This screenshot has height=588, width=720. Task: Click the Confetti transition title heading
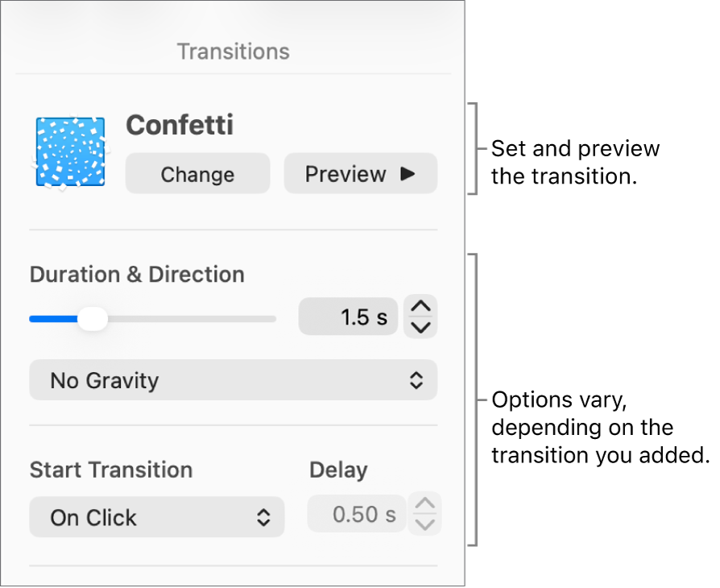(179, 125)
